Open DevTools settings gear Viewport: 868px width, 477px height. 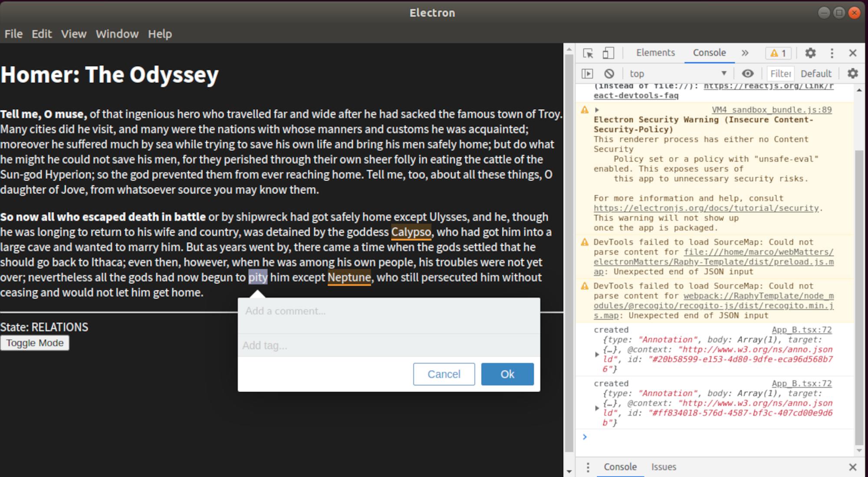810,53
